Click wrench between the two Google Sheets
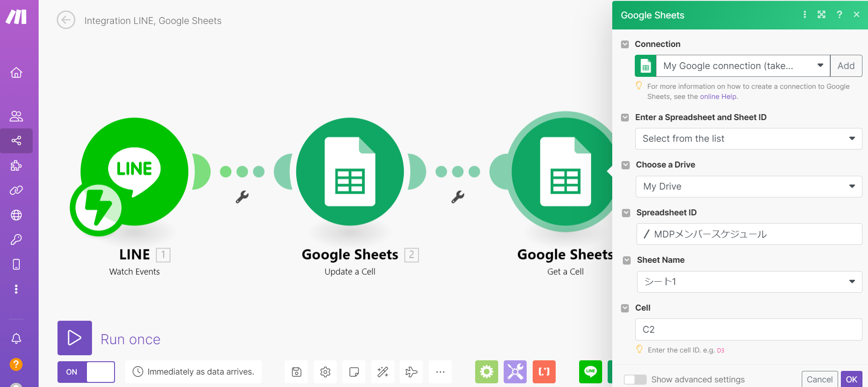 point(458,197)
